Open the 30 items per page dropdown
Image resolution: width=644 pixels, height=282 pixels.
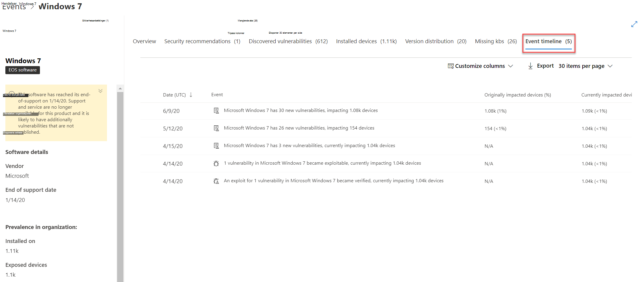[585, 66]
